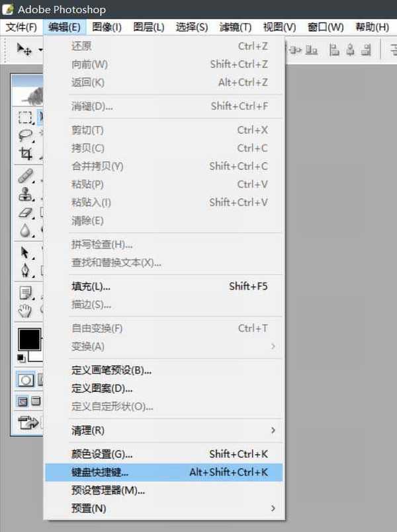Image resolution: width=397 pixels, height=532 pixels.
Task: Switch to Standard Screen mode
Action: 22,402
